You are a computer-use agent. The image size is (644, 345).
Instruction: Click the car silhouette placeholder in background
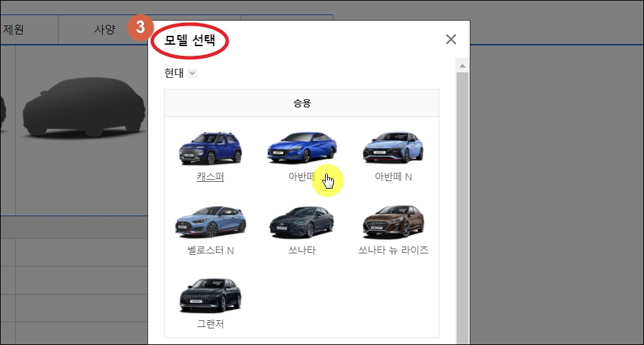[x=84, y=107]
